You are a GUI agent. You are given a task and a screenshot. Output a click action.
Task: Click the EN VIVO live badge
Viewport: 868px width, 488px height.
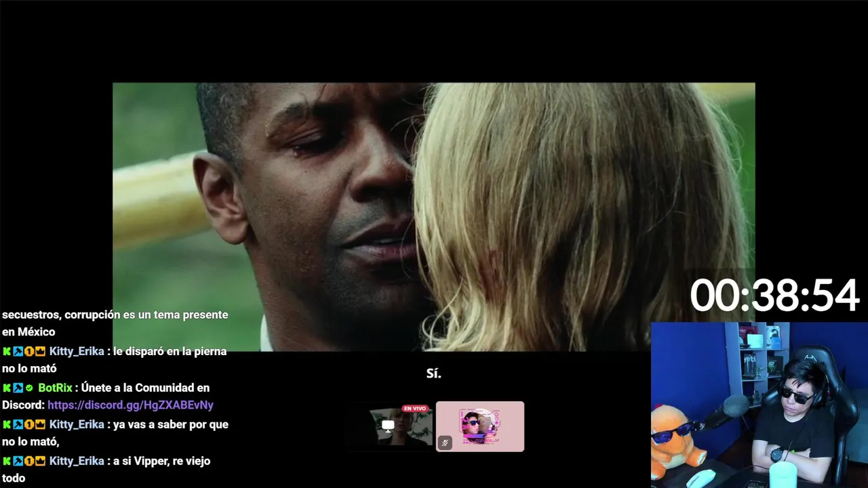[x=415, y=409]
